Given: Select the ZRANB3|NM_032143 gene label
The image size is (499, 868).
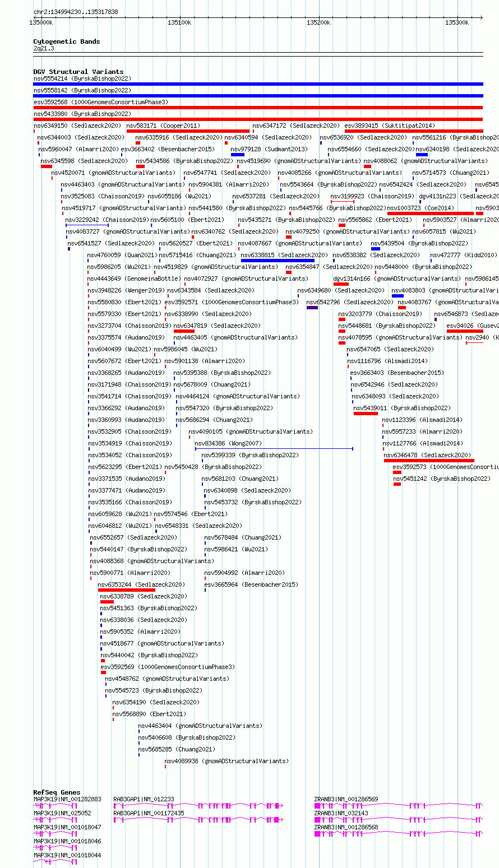Looking at the screenshot, I should (341, 813).
